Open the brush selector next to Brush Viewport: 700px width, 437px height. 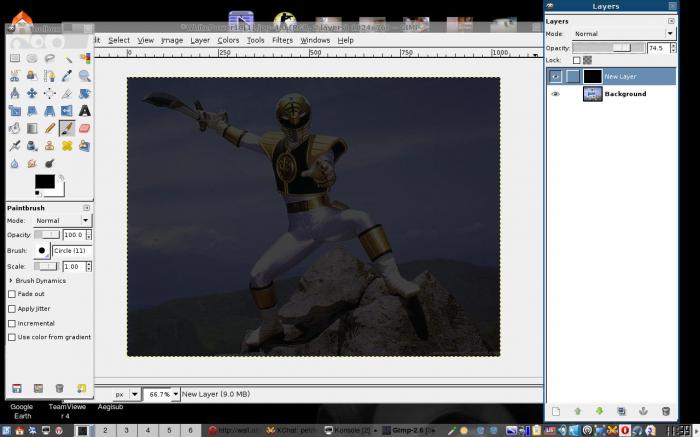click(42, 251)
